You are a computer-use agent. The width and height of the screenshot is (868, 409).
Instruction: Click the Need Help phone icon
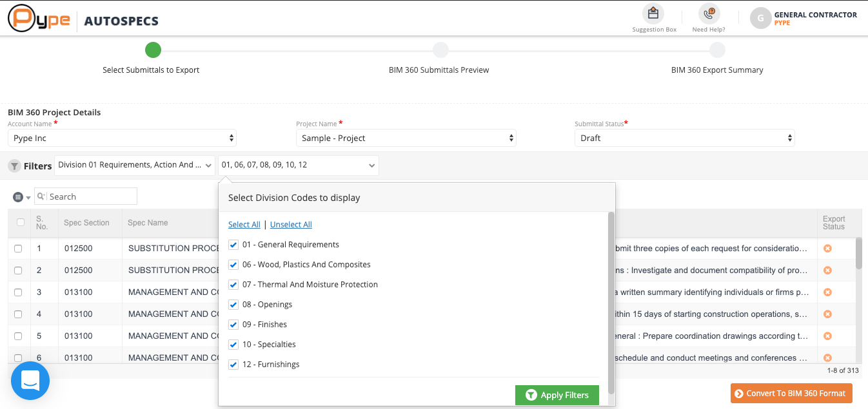(709, 14)
